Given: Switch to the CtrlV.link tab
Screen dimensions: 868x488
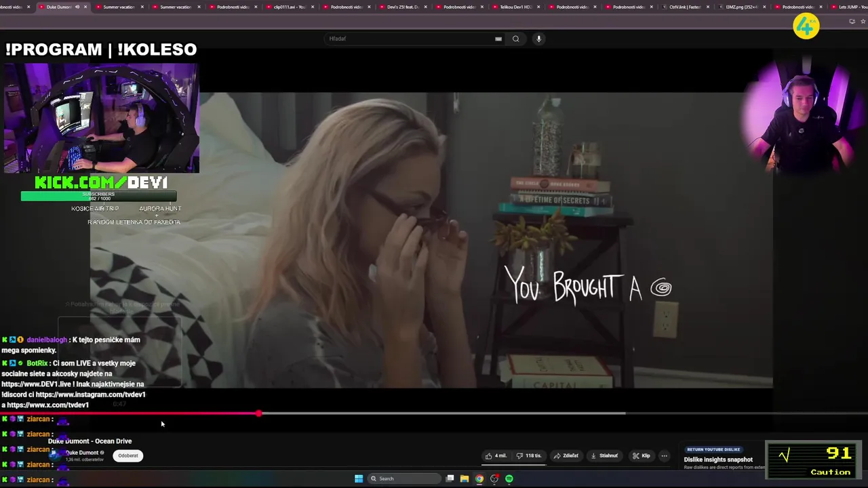Looking at the screenshot, I should coord(685,7).
